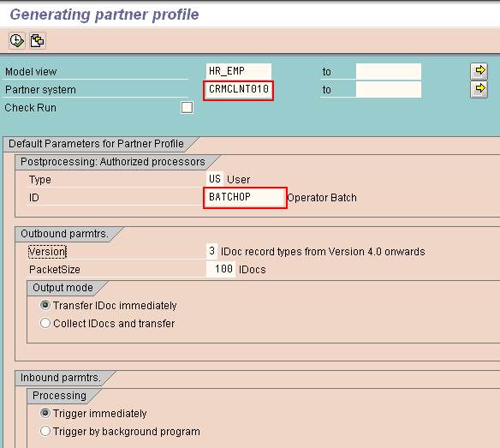
Task: Click the postprocessing Type field US
Action: click(x=215, y=179)
